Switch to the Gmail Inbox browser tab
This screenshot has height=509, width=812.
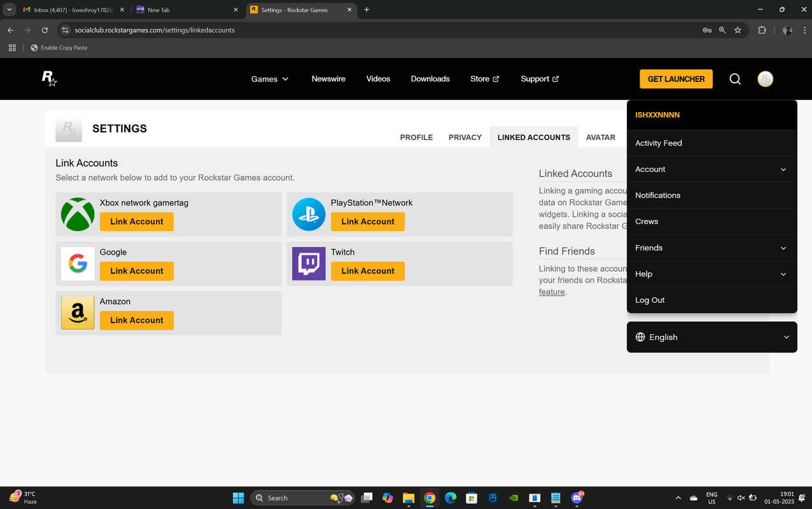(x=73, y=10)
